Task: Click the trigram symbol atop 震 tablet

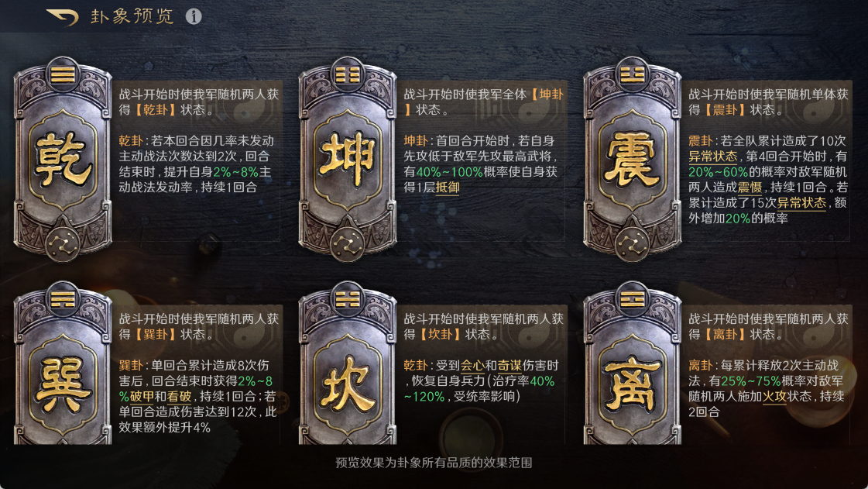Action: pyautogui.click(x=632, y=74)
